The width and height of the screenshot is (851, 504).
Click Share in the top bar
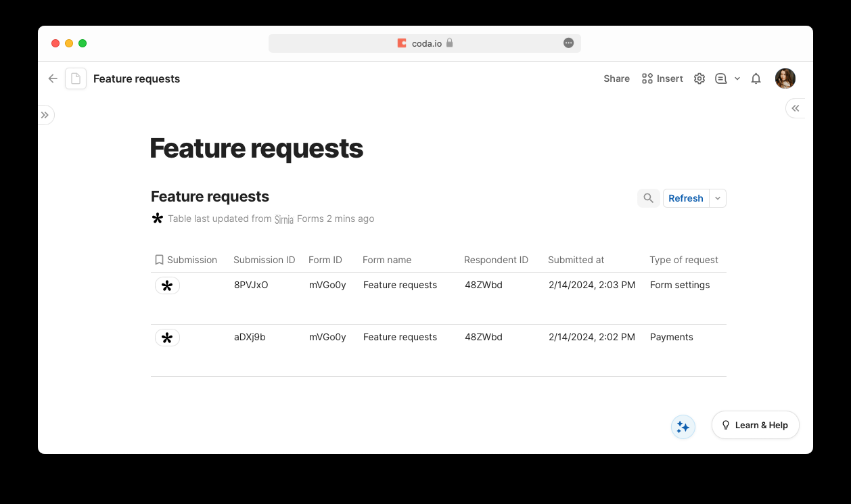[x=617, y=78]
